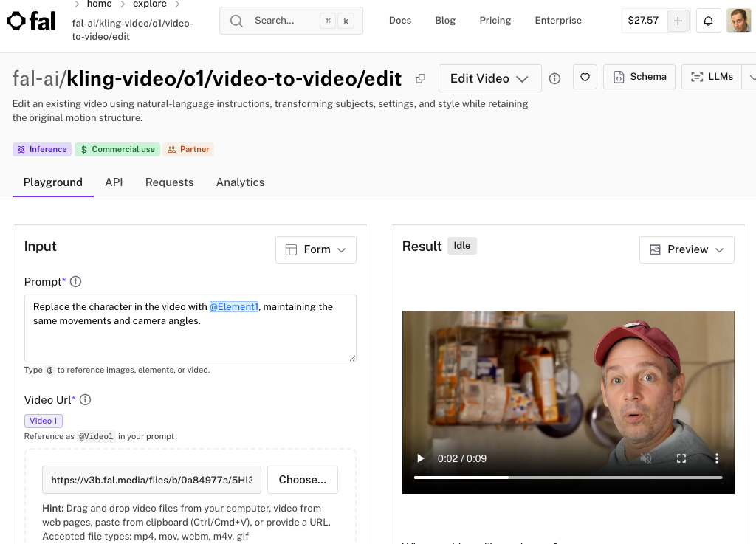This screenshot has height=544, width=756.
Task: Add credits with the plus button
Action: point(678,21)
